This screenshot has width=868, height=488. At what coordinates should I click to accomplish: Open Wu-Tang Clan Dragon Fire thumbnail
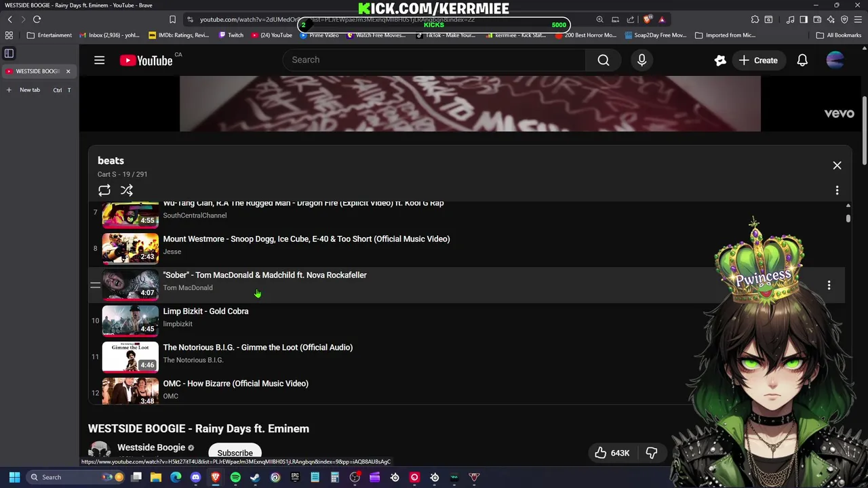click(130, 215)
